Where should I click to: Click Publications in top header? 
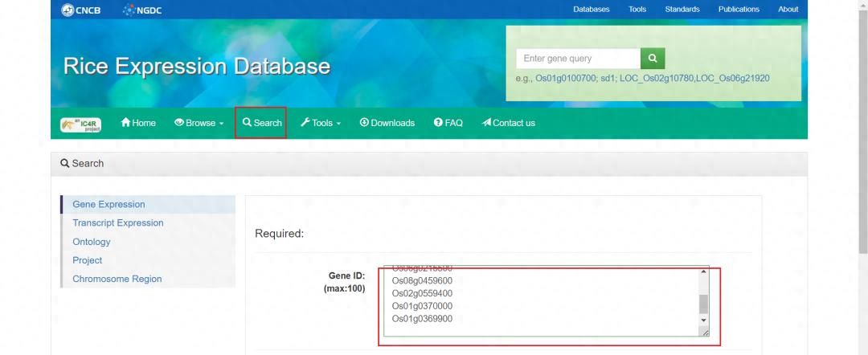[x=738, y=10]
